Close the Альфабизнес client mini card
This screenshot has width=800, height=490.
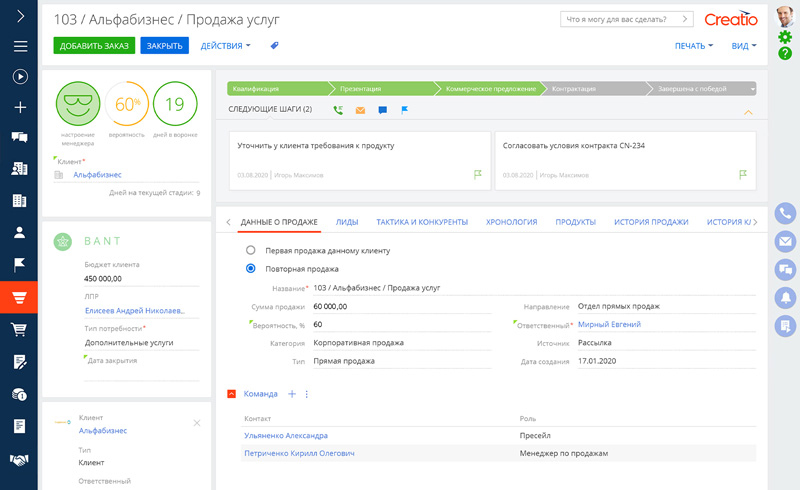coord(197,423)
